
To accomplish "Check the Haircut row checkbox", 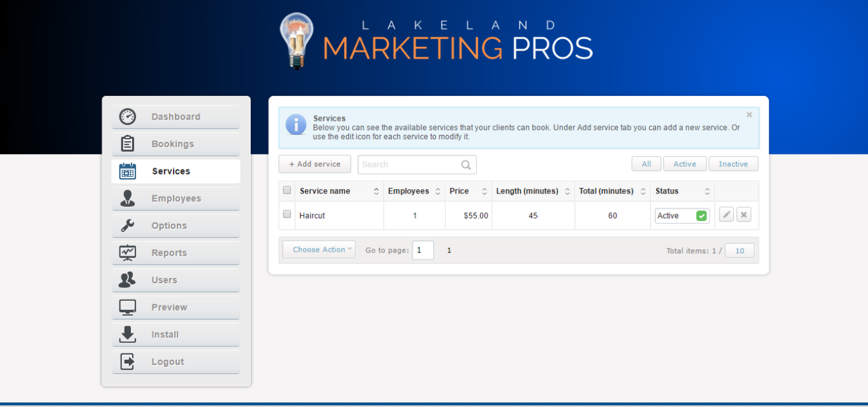I will click(x=287, y=215).
